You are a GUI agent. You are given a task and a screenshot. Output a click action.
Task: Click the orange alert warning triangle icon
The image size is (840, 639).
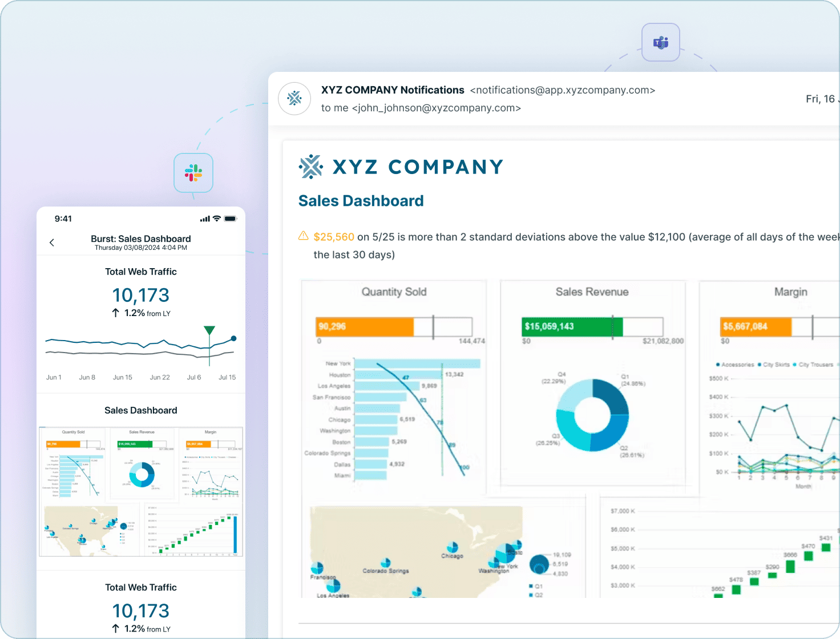(304, 236)
